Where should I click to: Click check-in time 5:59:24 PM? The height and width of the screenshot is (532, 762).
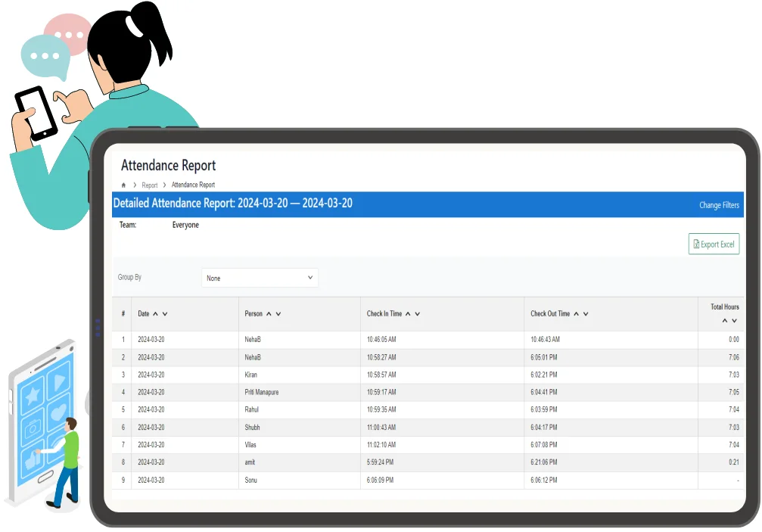click(380, 462)
